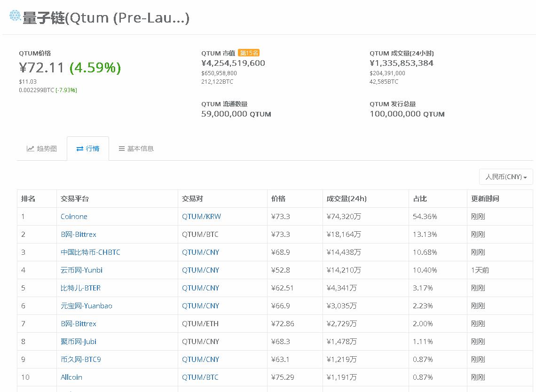This screenshot has width=536, height=392.
Task: Click the 价格 column header
Action: [278, 198]
